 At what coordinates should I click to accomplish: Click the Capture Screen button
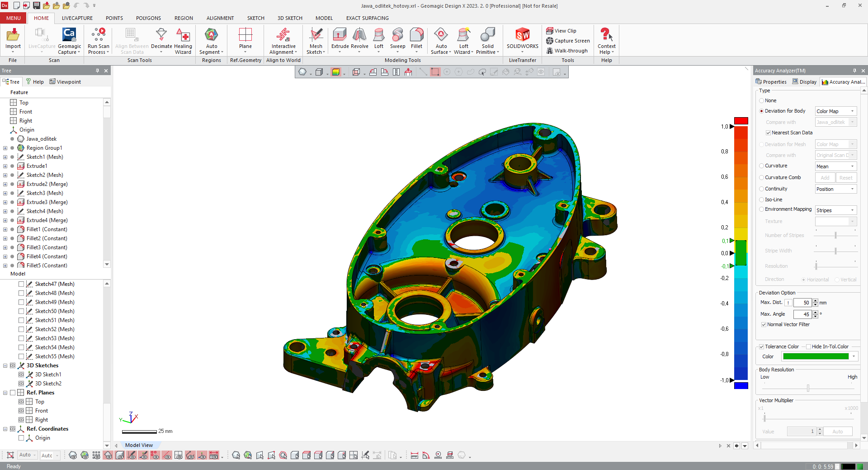click(x=568, y=41)
